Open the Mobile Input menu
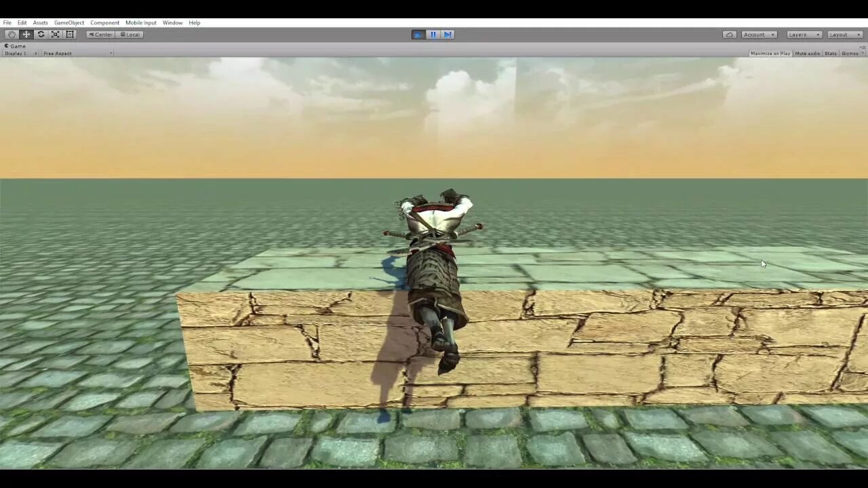868x488 pixels. pos(141,22)
